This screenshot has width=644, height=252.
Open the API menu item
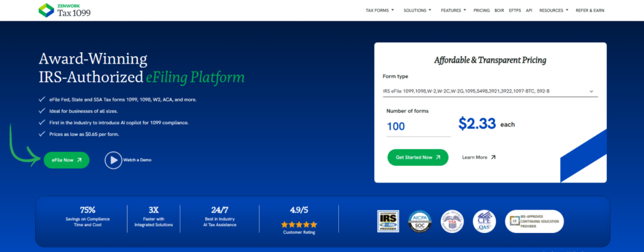[529, 11]
